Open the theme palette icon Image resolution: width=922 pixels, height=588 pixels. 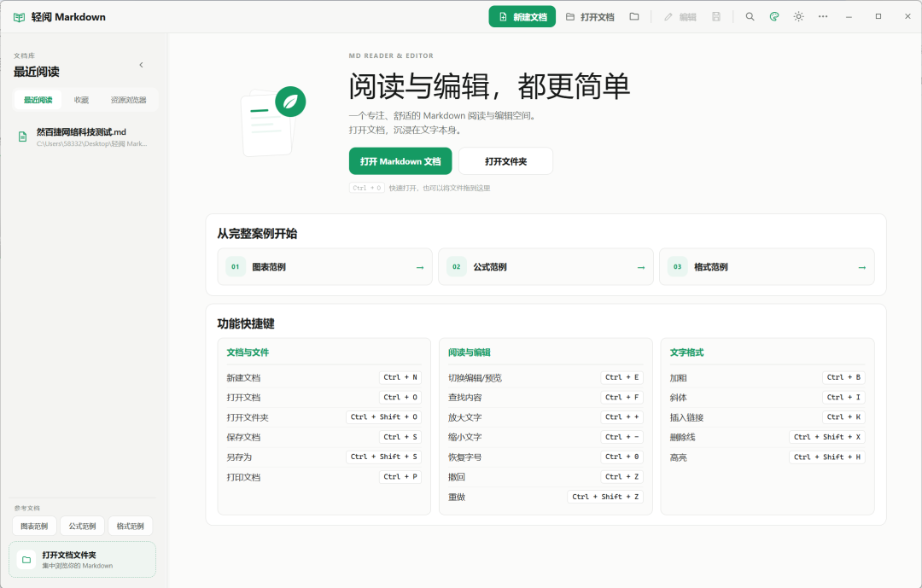(774, 17)
